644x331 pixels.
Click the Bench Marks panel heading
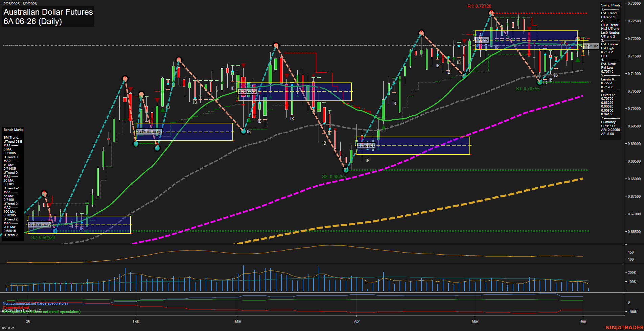point(13,130)
